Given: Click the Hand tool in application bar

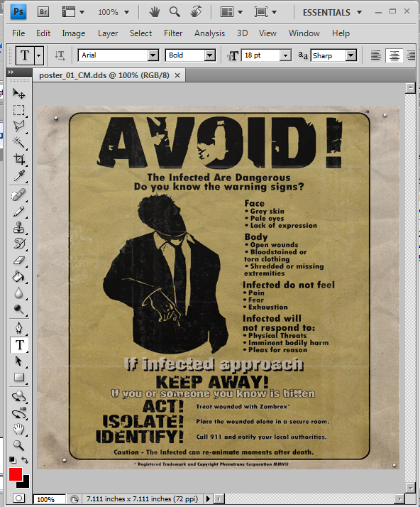Looking at the screenshot, I should coord(155,12).
